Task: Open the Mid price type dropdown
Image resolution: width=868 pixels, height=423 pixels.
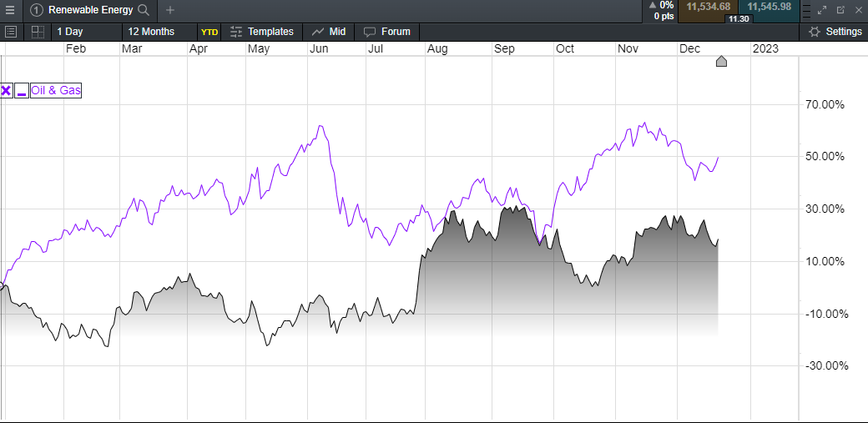Action: tap(329, 32)
